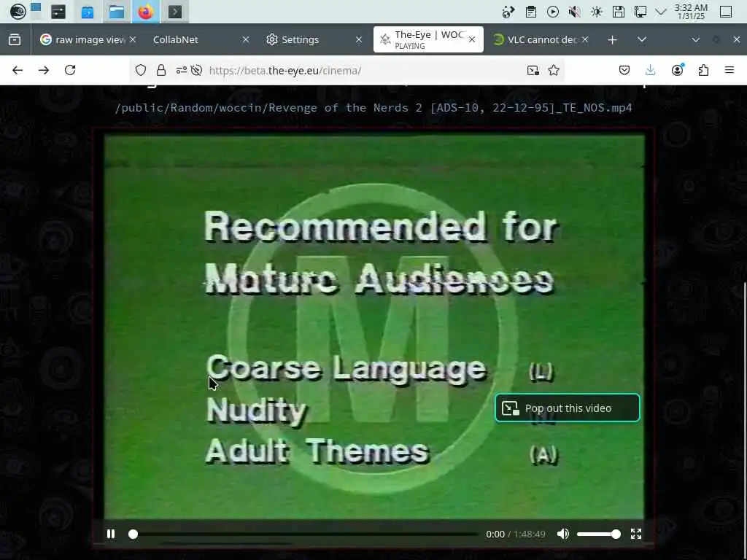Switch to the CollabNet tab
The height and width of the screenshot is (560, 747).
[x=198, y=39]
